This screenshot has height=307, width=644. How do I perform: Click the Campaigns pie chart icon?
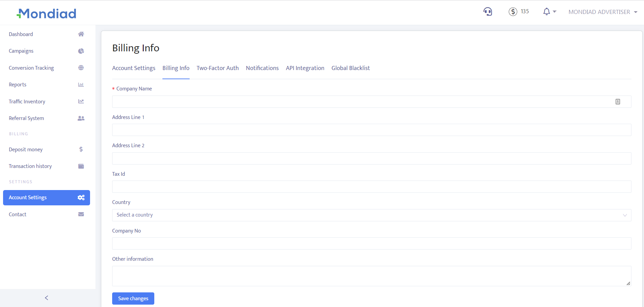point(81,51)
